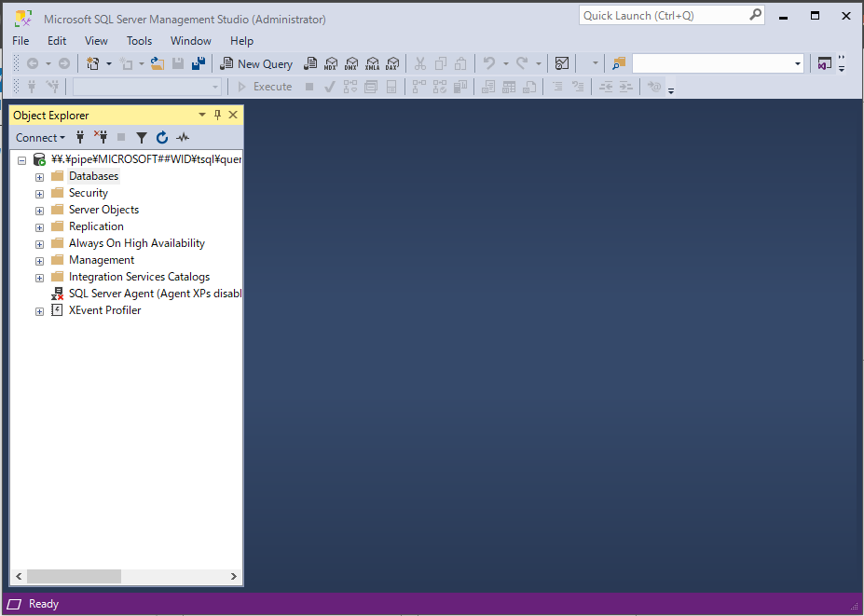
Task: Open a new DAX query
Action: tap(392, 63)
